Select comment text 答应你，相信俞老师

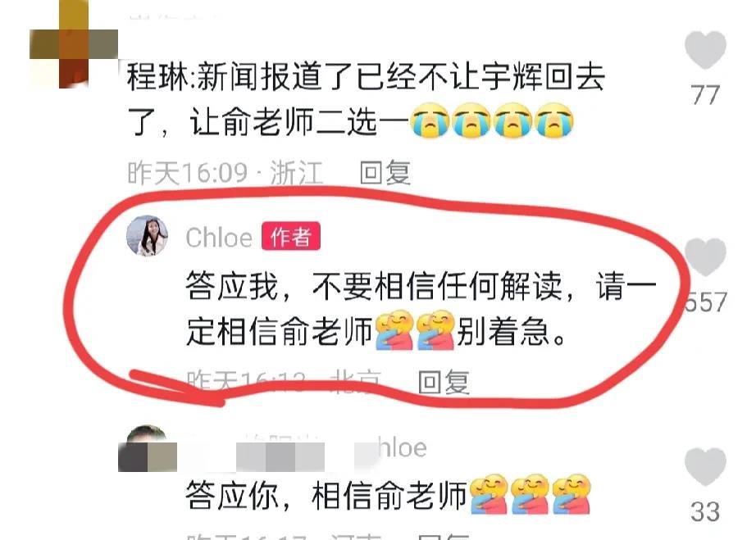click(x=326, y=495)
